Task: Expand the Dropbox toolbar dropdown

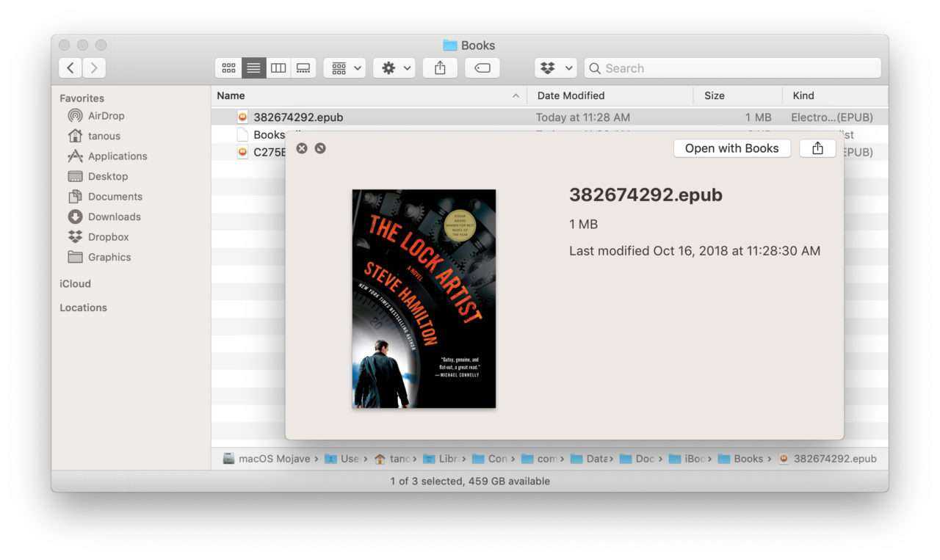Action: (556, 68)
